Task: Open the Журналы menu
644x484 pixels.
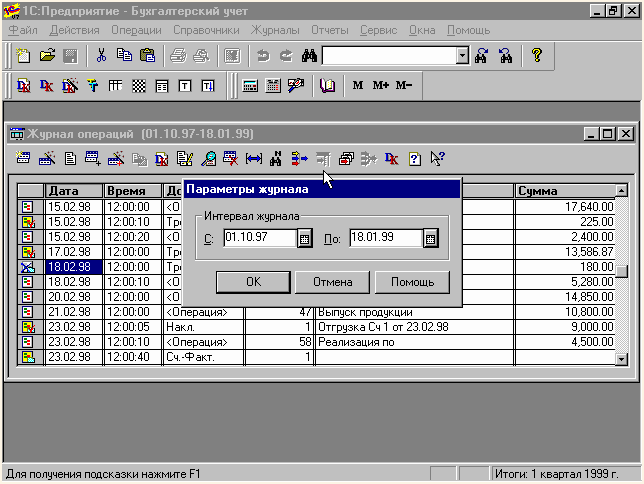Action: click(275, 30)
